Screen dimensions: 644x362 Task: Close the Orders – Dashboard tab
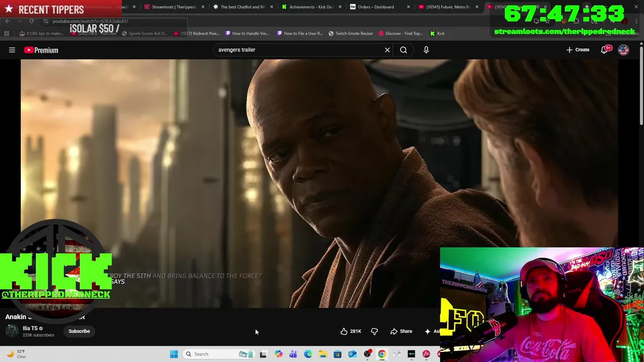click(409, 7)
